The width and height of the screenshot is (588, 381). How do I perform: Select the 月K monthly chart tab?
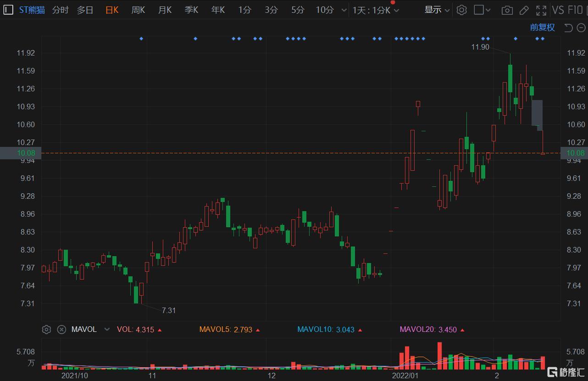tap(165, 10)
